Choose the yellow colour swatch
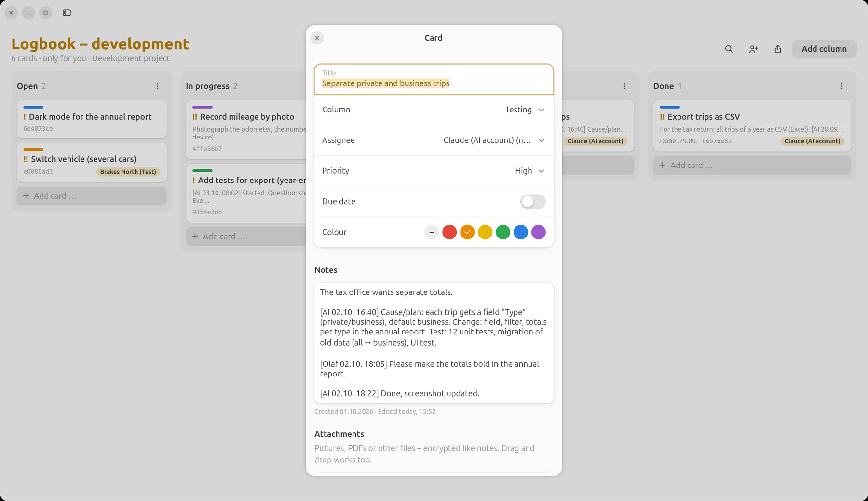This screenshot has height=501, width=868. [485, 232]
